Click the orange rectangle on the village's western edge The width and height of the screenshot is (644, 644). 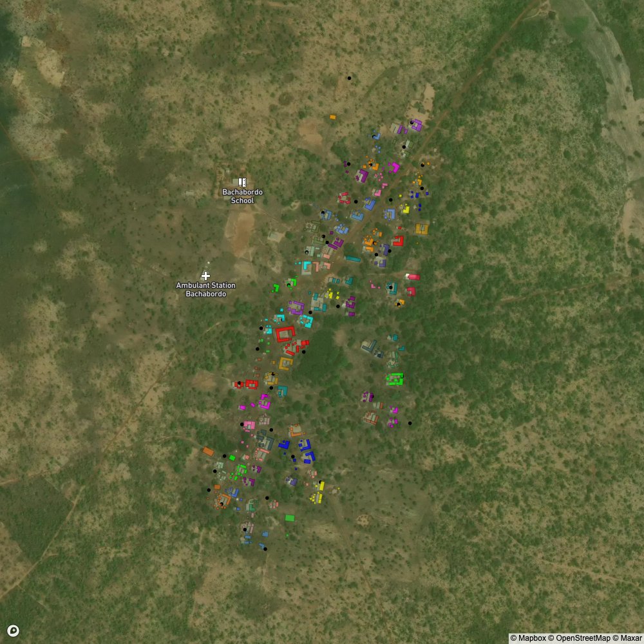tap(208, 451)
